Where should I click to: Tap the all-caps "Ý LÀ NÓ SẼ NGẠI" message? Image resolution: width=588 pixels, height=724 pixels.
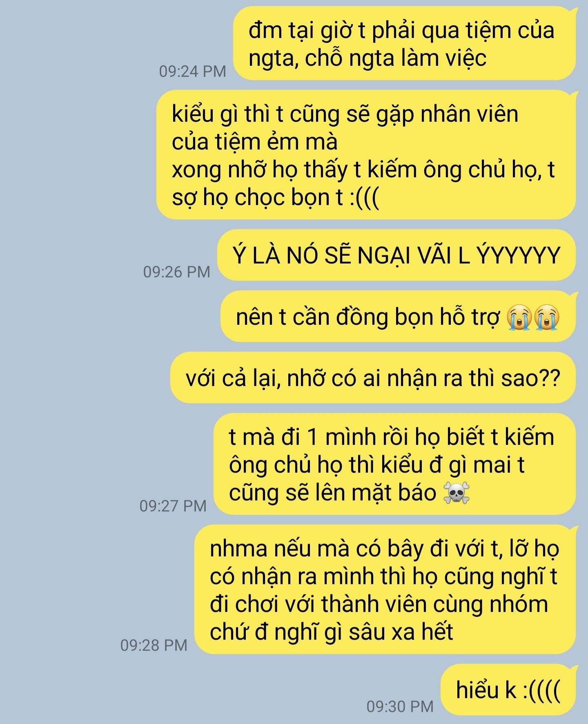click(396, 255)
